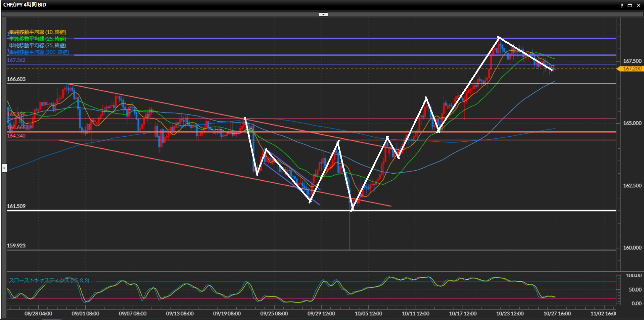The height and width of the screenshot is (320, 644).
Task: Click the 単純移動平均線 (75, 終値) label
Action: click(37, 46)
